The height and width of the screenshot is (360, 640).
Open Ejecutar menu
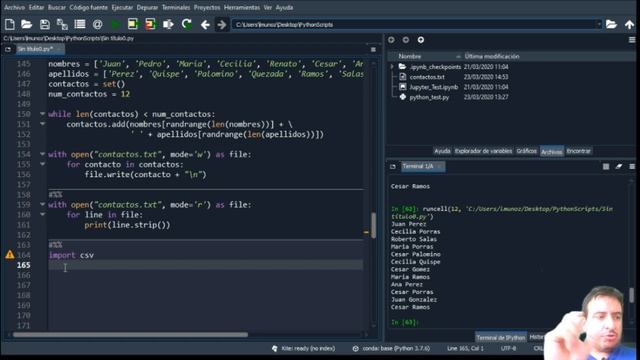(x=122, y=7)
